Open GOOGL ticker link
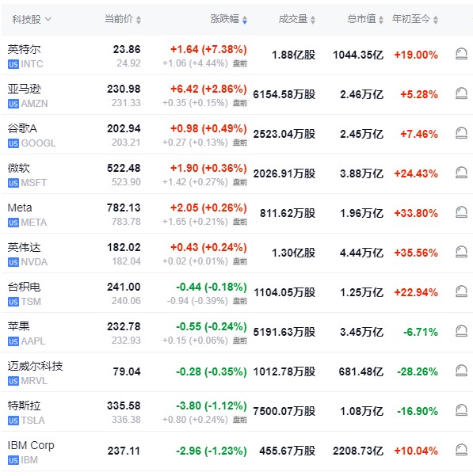473x476 pixels. tap(38, 143)
